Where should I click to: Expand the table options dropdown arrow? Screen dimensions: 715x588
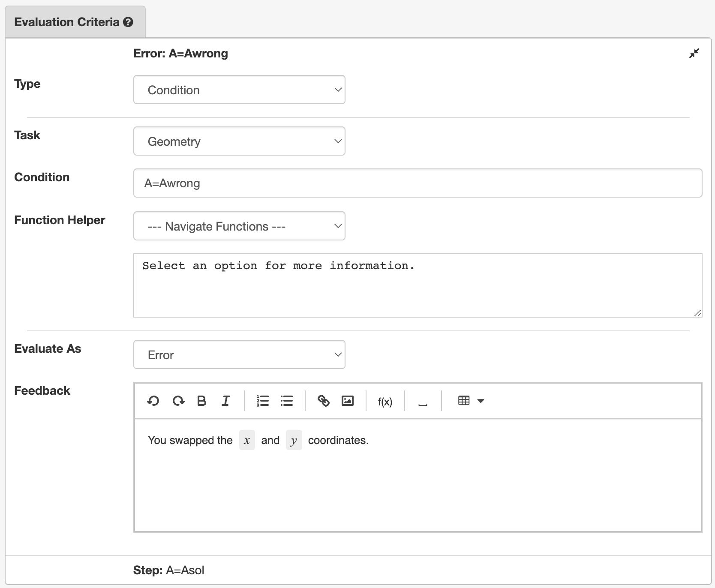481,402
